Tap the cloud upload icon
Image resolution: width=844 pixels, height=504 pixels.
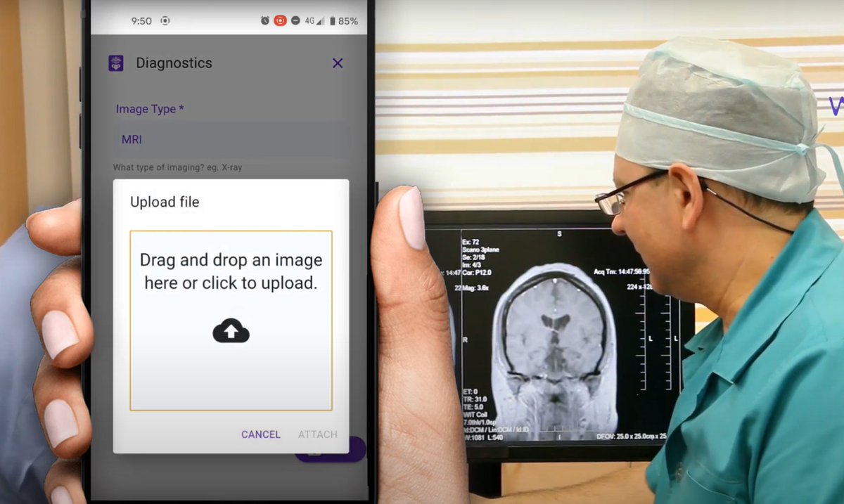pos(231,330)
